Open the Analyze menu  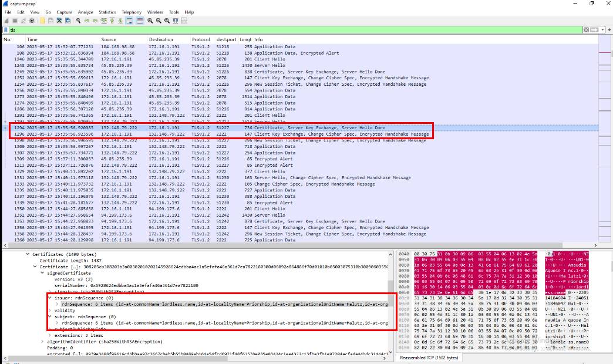(85, 12)
